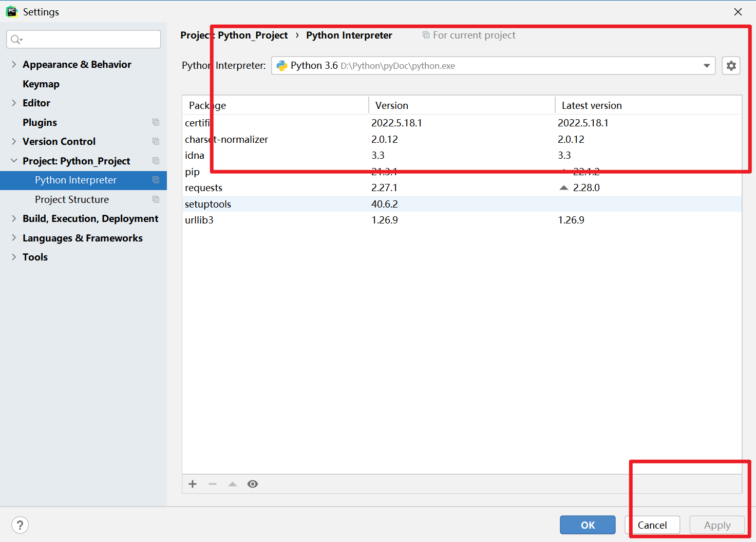The width and height of the screenshot is (756, 542).
Task: Click the PyCharm logo in title bar
Action: 11,11
